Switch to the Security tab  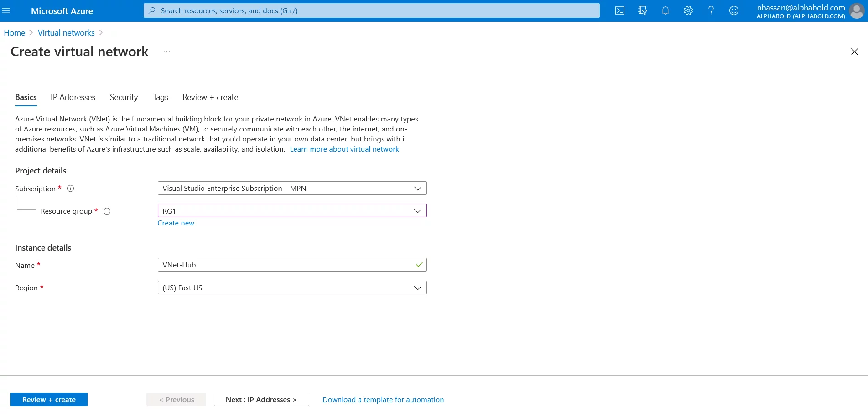click(124, 97)
